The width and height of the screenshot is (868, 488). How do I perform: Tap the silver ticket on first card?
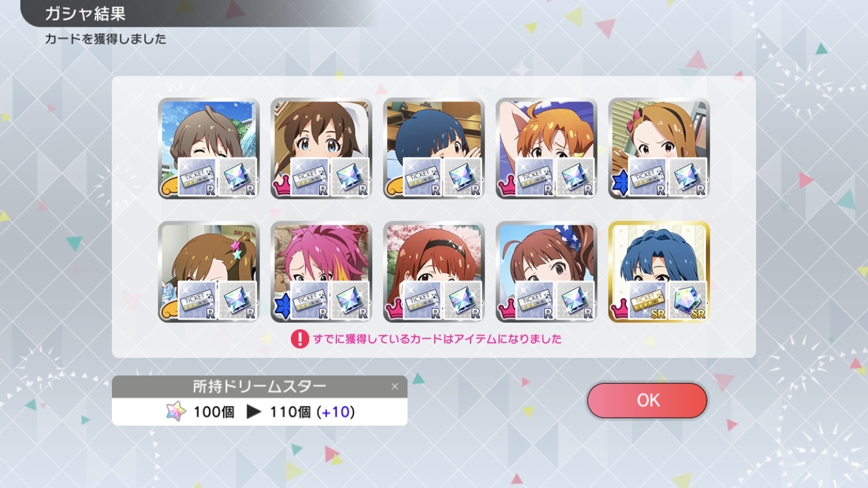point(198,178)
